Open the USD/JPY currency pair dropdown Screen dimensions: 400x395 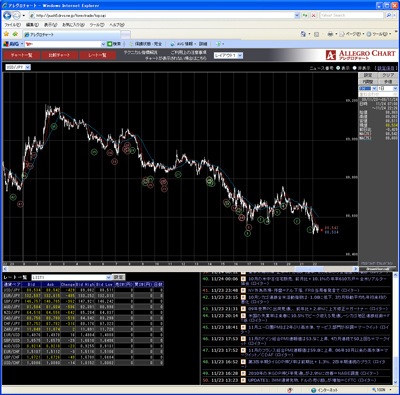point(18,67)
